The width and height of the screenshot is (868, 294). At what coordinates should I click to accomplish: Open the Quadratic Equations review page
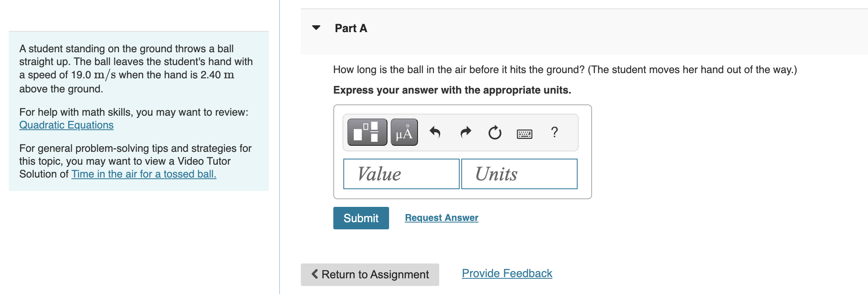(66, 125)
